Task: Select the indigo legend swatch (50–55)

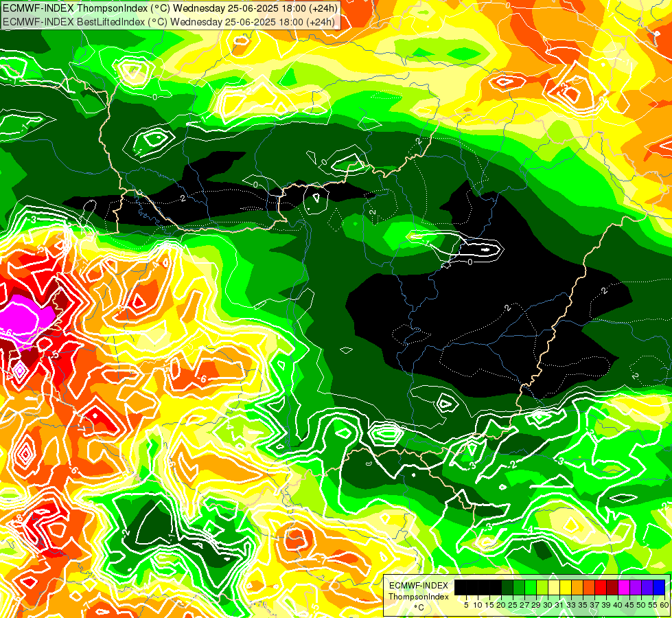Action: point(647,587)
